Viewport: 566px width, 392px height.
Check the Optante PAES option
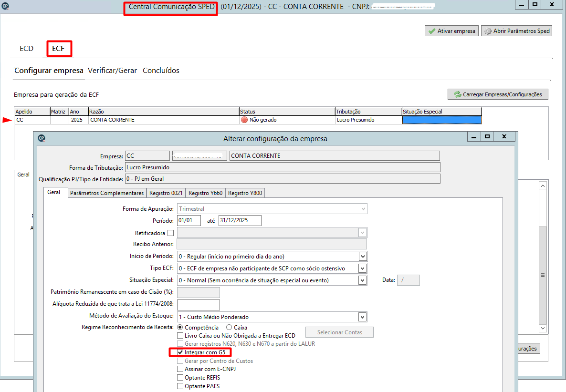180,386
